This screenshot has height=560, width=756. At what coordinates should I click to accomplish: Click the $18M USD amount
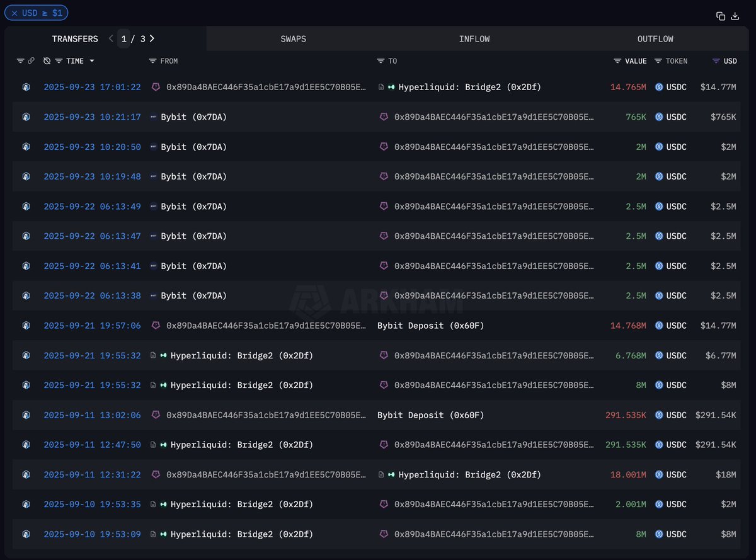(726, 474)
